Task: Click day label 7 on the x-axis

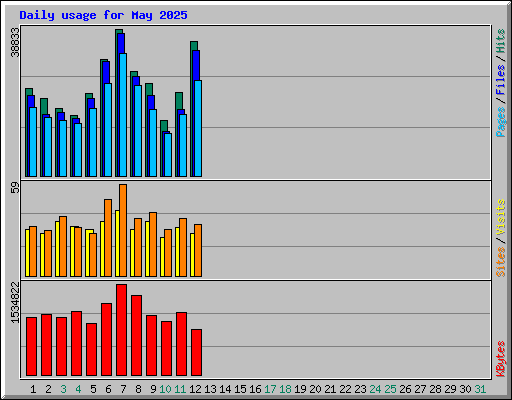Action: pyautogui.click(x=123, y=389)
